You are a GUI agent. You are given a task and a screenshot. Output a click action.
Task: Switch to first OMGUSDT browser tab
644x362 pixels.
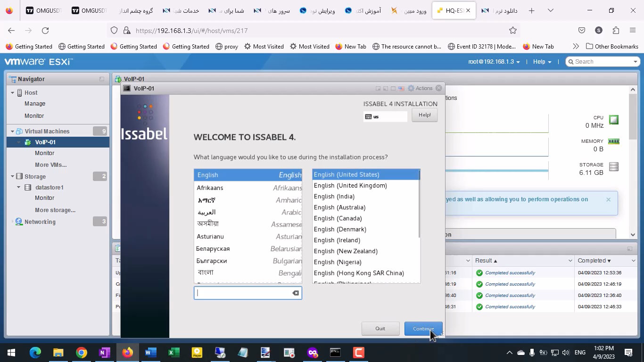pyautogui.click(x=43, y=10)
